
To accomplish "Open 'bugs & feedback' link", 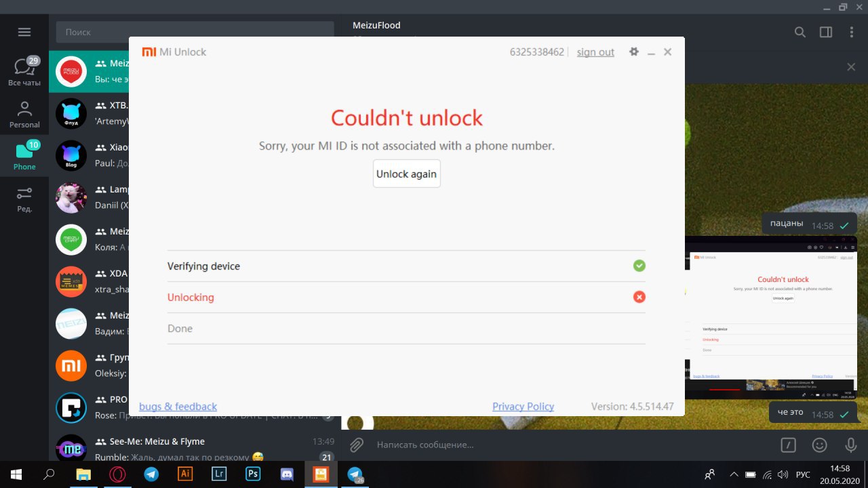I will coord(178,406).
